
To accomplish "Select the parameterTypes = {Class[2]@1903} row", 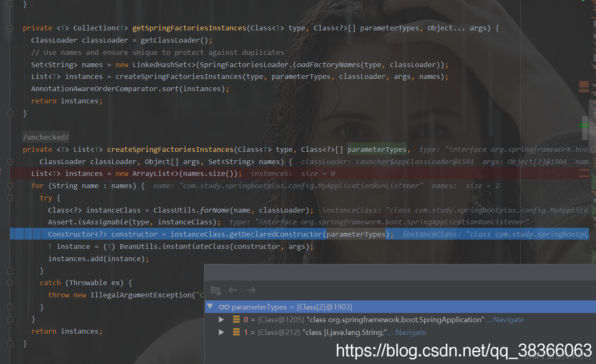I will pos(400,307).
